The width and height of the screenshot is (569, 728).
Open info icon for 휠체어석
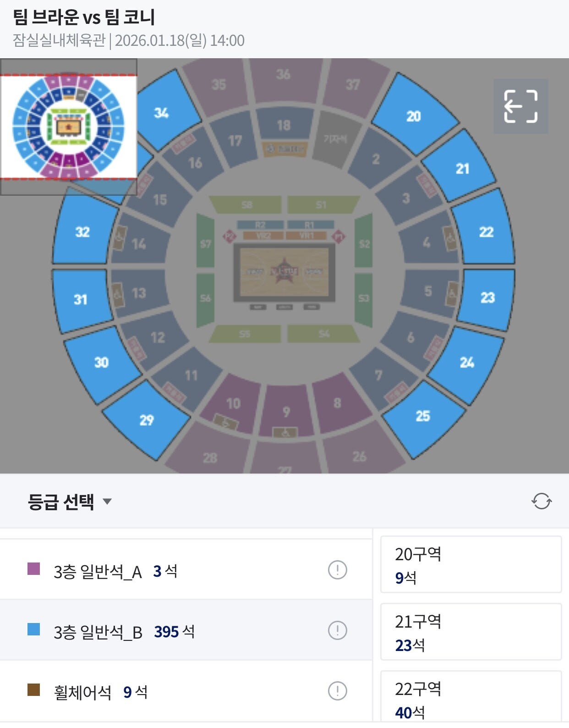point(338,691)
